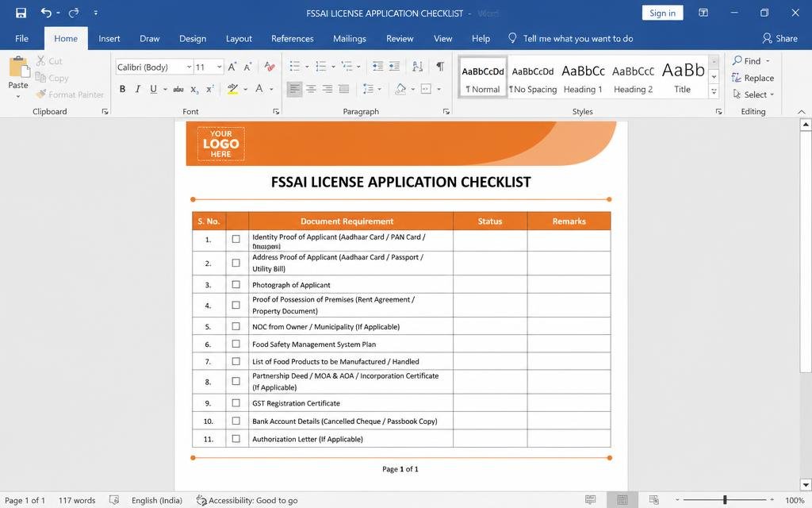Switch to Read Mode view in status bar
This screenshot has width=812, height=508.
click(590, 500)
